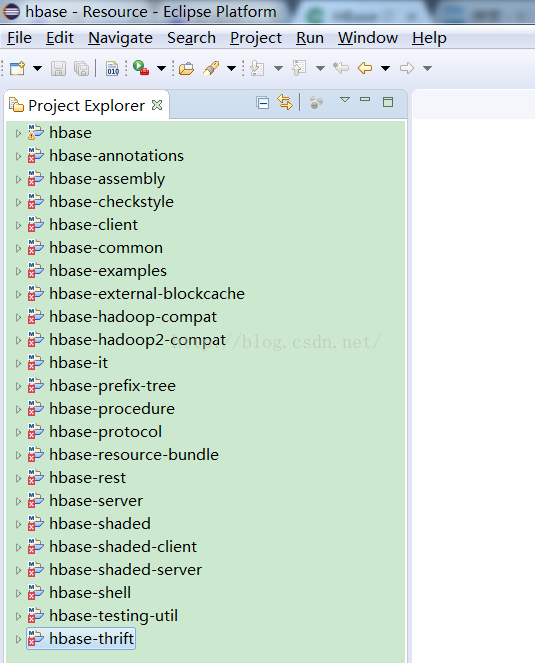This screenshot has height=663, width=535.
Task: Open the Search flashlight dropdown arrow
Action: [x=231, y=68]
